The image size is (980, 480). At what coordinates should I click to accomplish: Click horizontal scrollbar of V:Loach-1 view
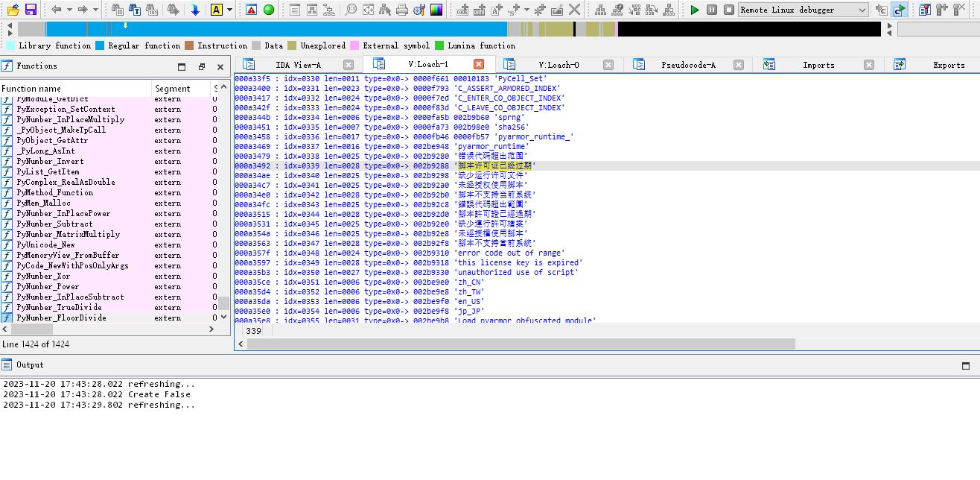[x=521, y=344]
